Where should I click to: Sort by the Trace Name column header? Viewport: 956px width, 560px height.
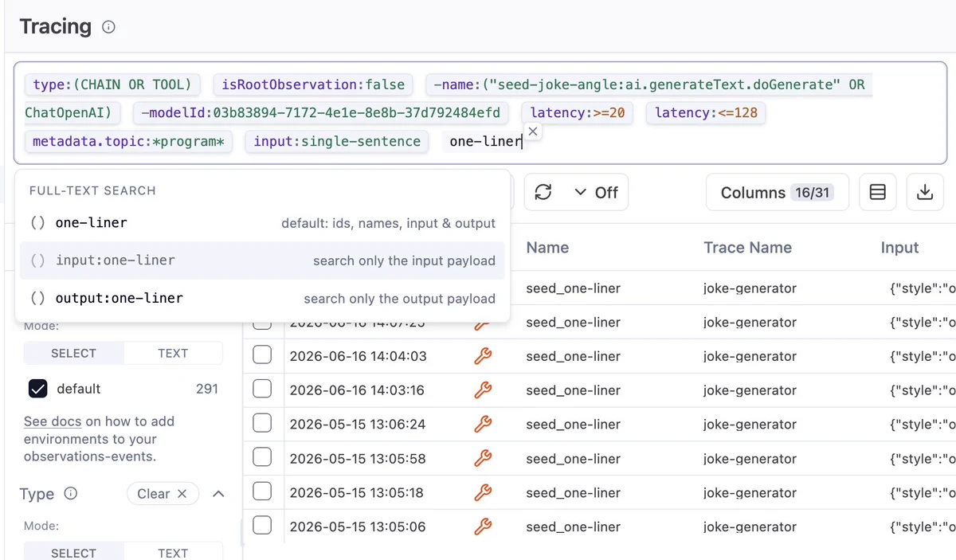747,248
